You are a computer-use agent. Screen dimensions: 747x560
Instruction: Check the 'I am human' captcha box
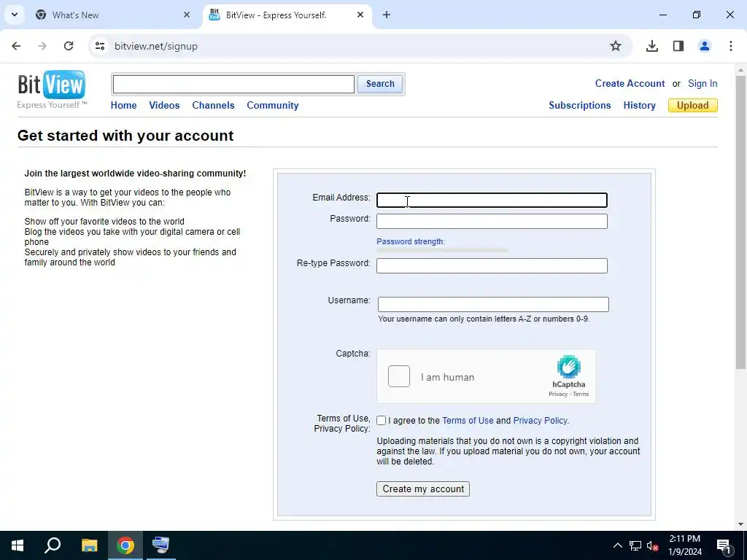tap(399, 376)
